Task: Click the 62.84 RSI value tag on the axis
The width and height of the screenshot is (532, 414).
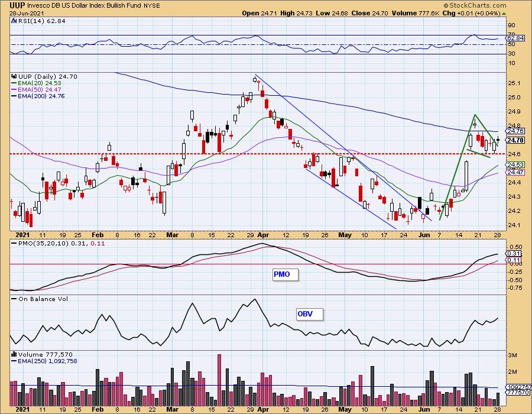Action: [x=516, y=38]
